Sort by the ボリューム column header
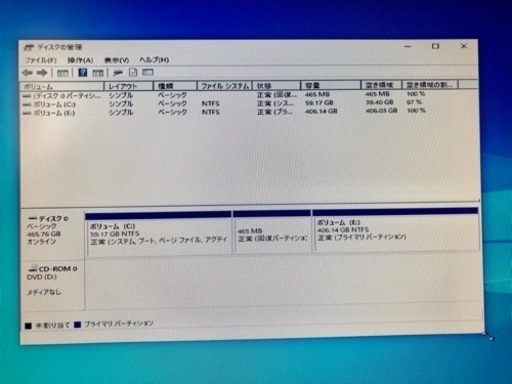Image resolution: width=512 pixels, height=384 pixels. click(62, 86)
